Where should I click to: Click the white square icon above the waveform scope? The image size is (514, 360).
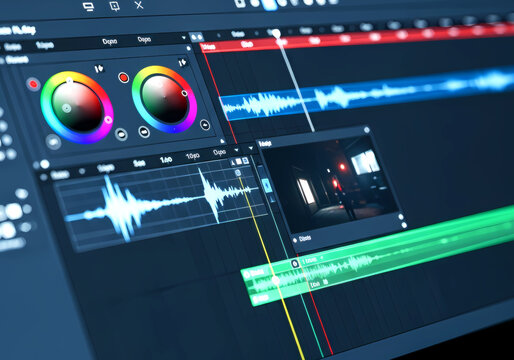239,162
